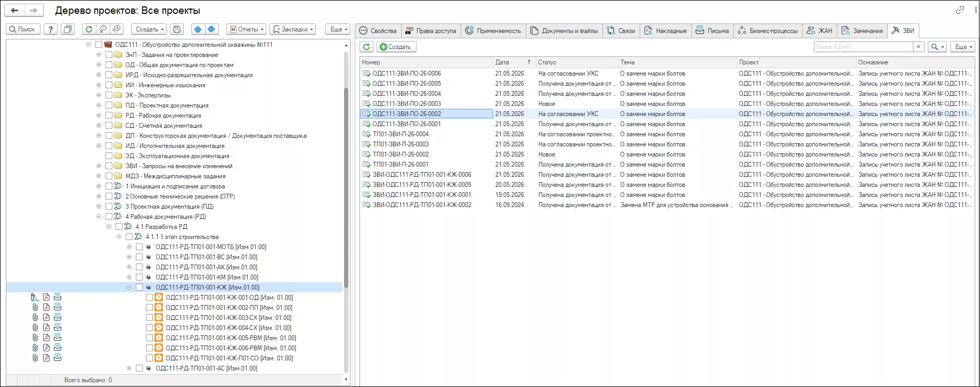Check the box for ЭД - Эксплуатационная документация
Image resolution: width=980 pixels, height=387 pixels.
click(109, 156)
